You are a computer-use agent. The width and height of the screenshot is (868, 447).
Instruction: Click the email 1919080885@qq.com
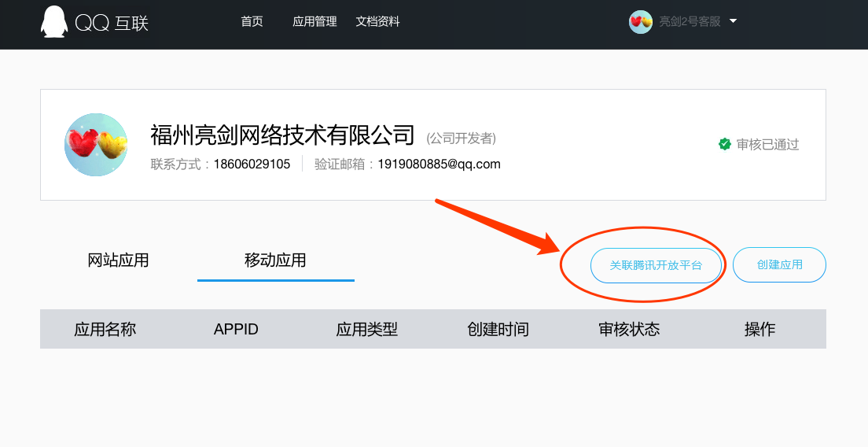(439, 164)
